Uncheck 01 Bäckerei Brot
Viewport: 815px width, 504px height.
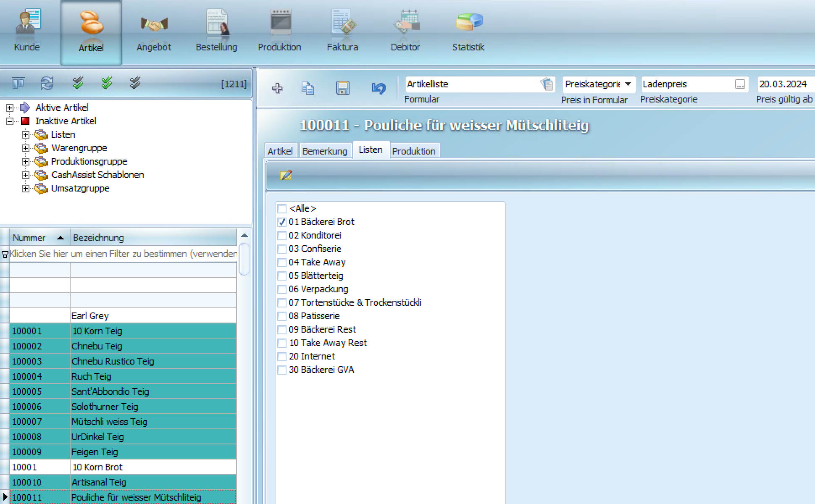coord(282,222)
